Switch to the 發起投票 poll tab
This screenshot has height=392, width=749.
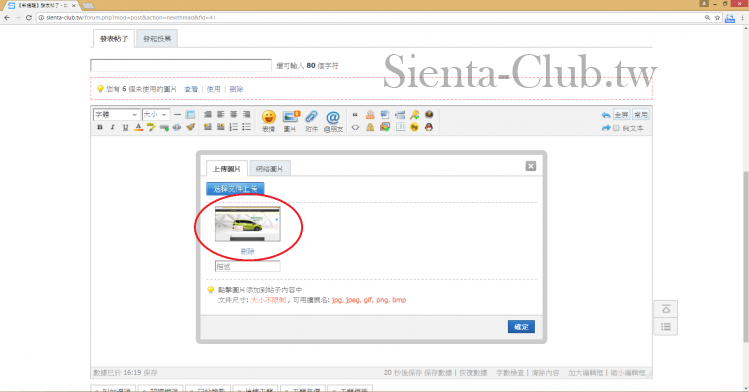tap(157, 39)
